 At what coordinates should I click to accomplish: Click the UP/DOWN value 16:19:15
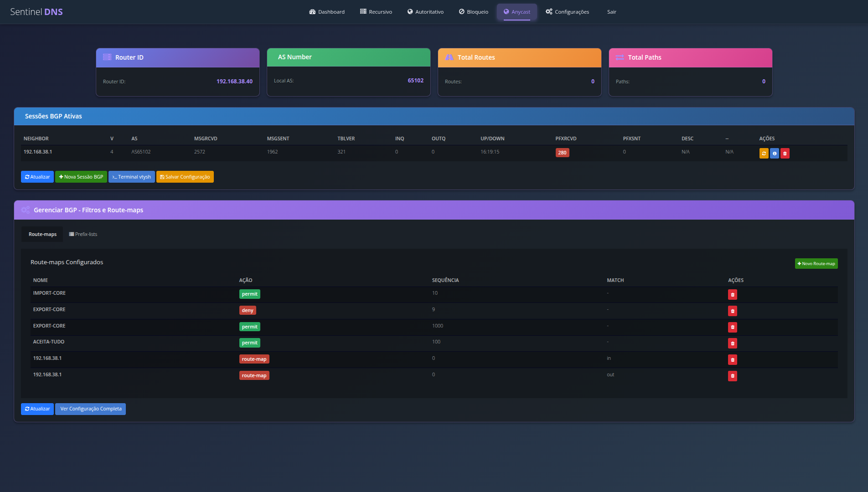click(490, 152)
